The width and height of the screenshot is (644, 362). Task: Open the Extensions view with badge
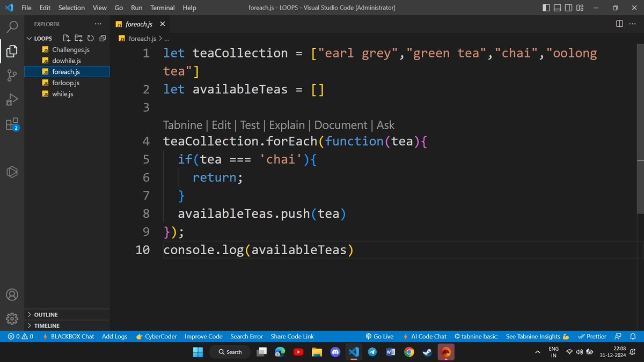tap(12, 124)
